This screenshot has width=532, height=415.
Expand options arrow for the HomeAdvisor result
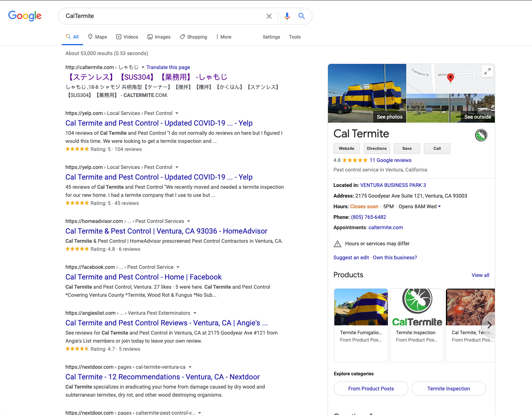point(189,221)
